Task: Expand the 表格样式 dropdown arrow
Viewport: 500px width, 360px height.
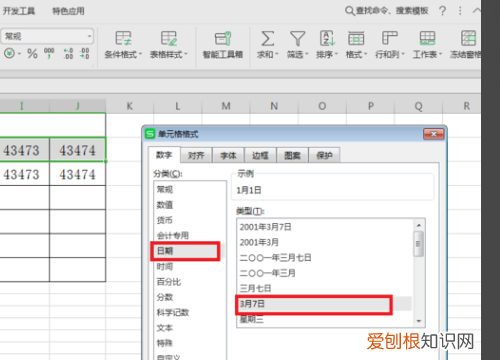Action: [x=186, y=54]
